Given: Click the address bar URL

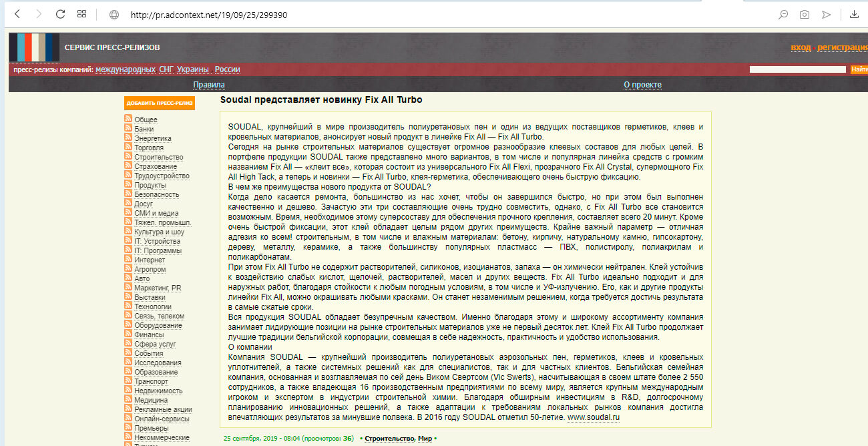Looking at the screenshot, I should [209, 15].
